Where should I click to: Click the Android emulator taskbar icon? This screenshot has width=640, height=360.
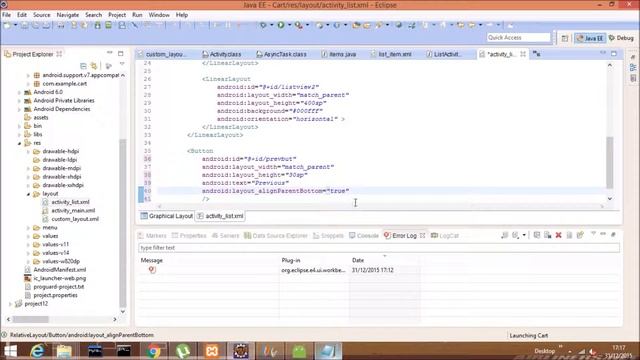pos(299,351)
